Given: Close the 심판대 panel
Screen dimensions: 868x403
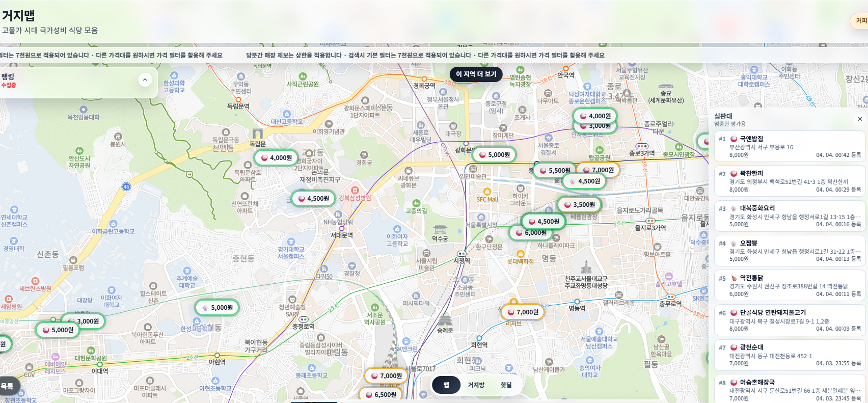Looking at the screenshot, I should coord(860,119).
